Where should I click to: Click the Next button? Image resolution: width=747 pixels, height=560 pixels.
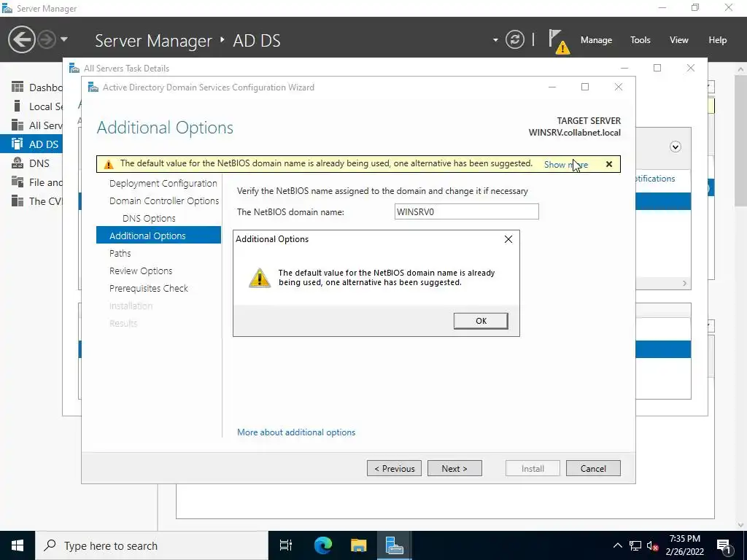pos(454,469)
